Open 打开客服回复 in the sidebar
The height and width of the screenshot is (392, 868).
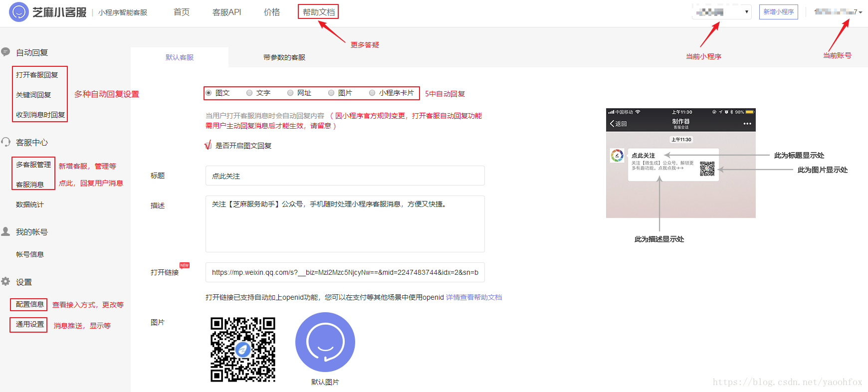point(37,75)
